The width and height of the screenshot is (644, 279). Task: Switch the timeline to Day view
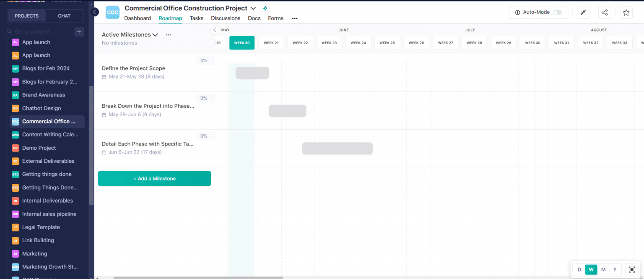click(579, 269)
